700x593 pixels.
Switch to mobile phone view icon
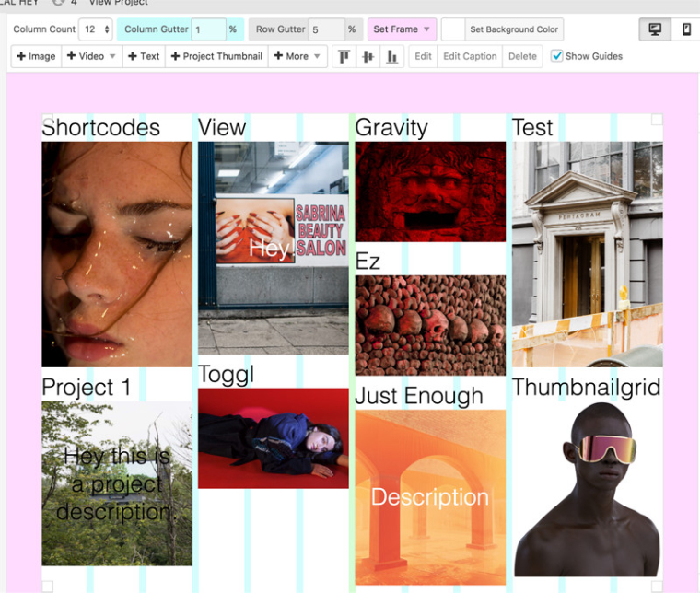(x=686, y=29)
